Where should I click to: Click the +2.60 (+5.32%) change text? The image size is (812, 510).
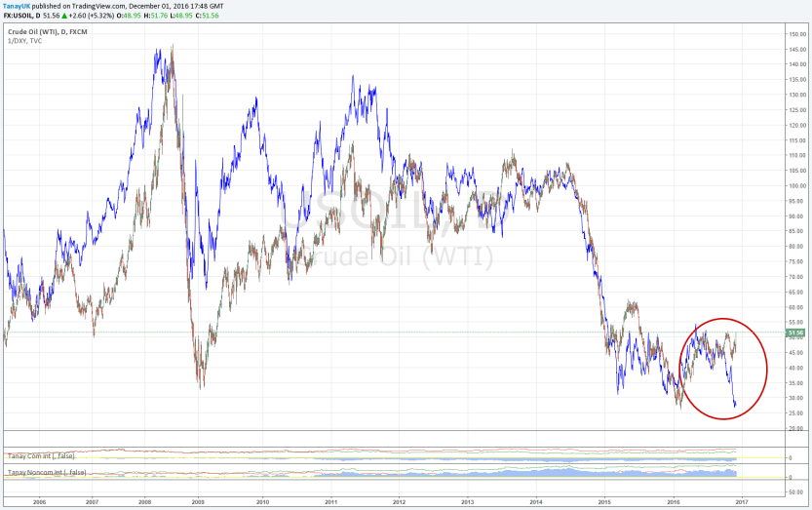92,16
